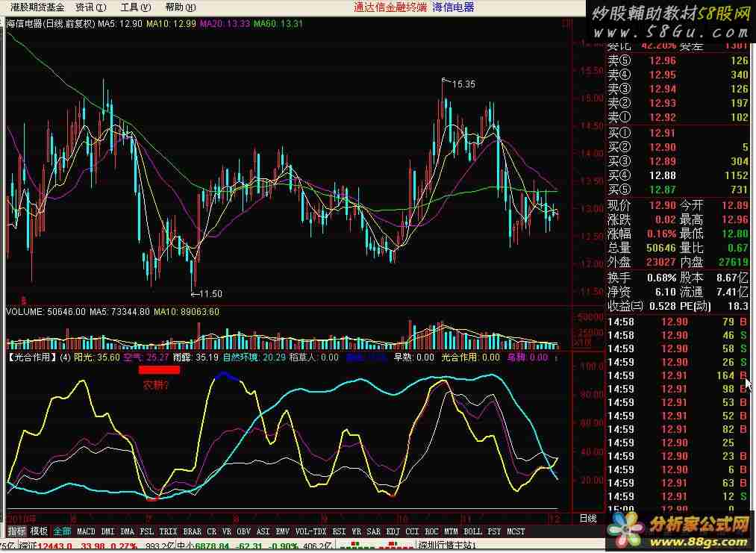Click the VOLUME: 50646.00 label

pos(46,312)
